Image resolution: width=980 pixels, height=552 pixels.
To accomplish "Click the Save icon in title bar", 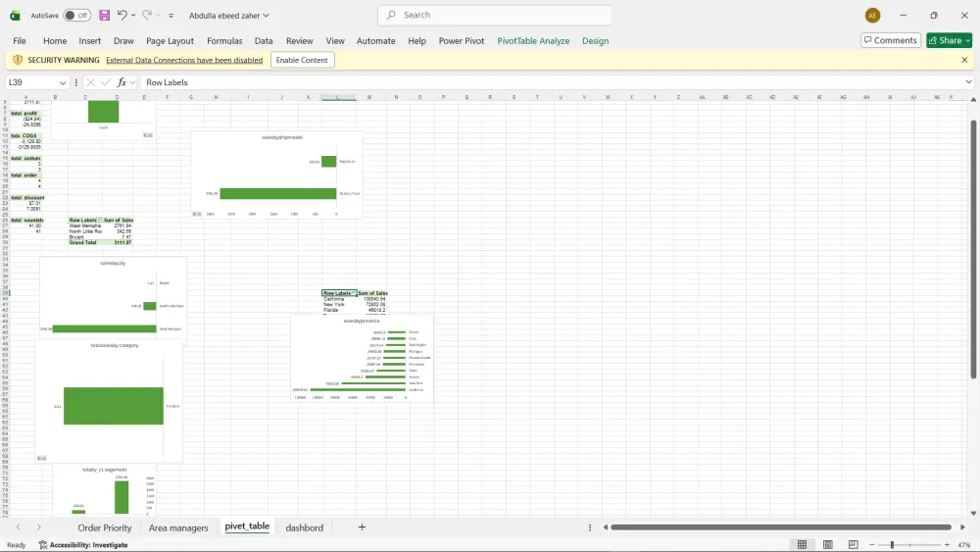I will (105, 15).
